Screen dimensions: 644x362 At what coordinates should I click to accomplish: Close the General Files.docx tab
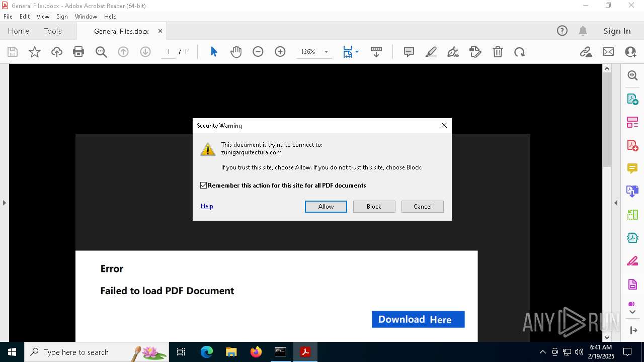160,31
